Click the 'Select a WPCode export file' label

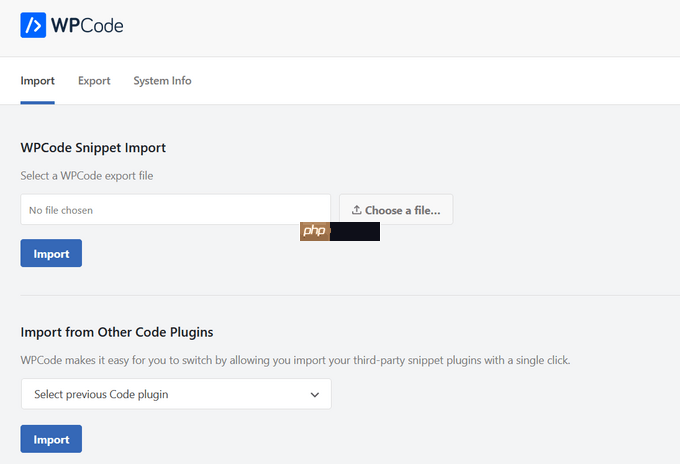[87, 176]
